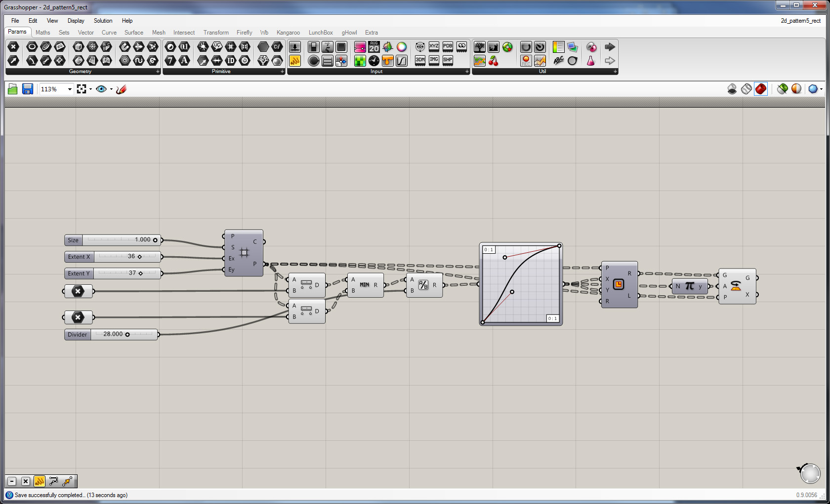The height and width of the screenshot is (504, 830).
Task: Click the 2d_pattern5_rect document name button
Action: click(800, 21)
